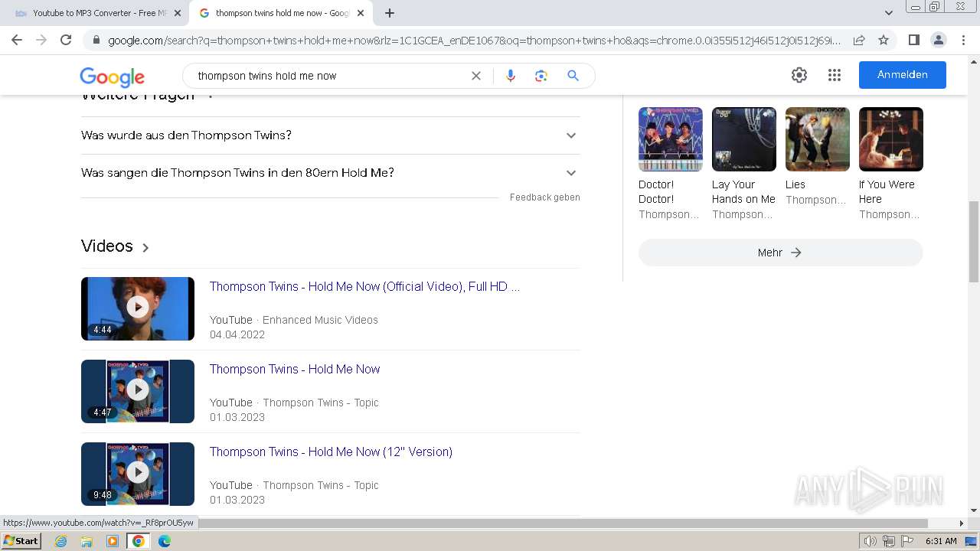Open the tab search dropdown

[889, 13]
